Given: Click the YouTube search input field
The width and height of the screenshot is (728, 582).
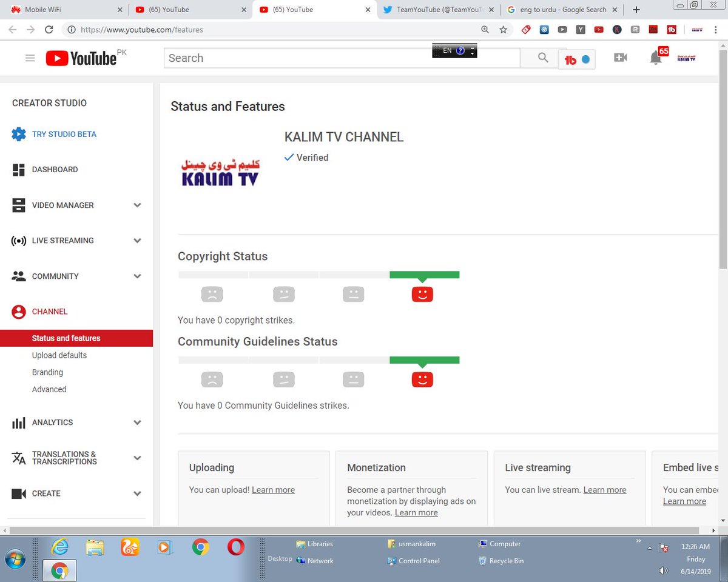Looking at the screenshot, I should [x=342, y=58].
